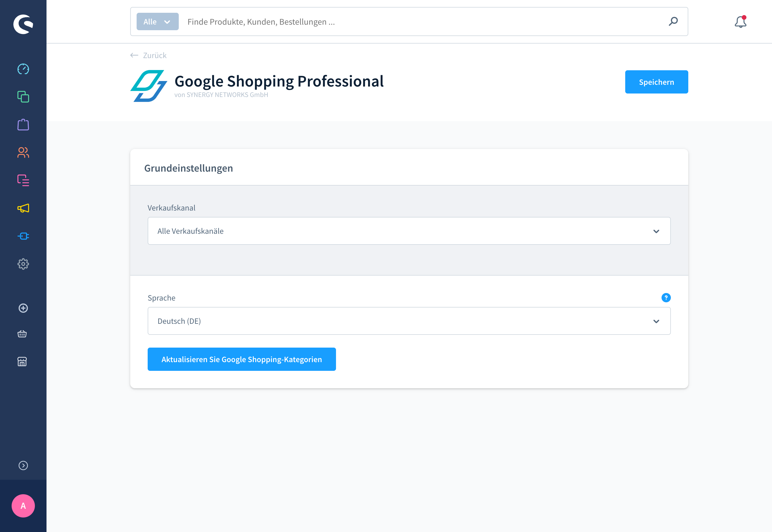772x532 pixels.
Task: Go back via Zurück link
Action: pyautogui.click(x=149, y=55)
